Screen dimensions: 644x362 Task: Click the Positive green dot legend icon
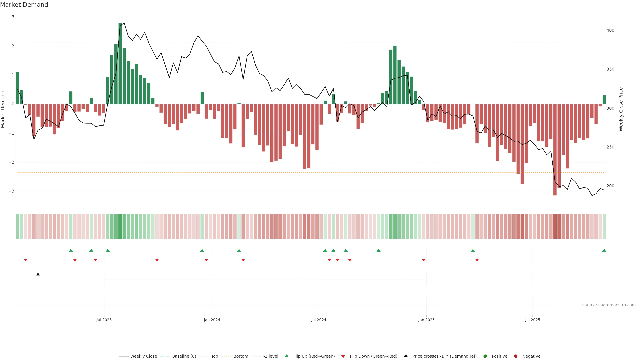tap(485, 356)
